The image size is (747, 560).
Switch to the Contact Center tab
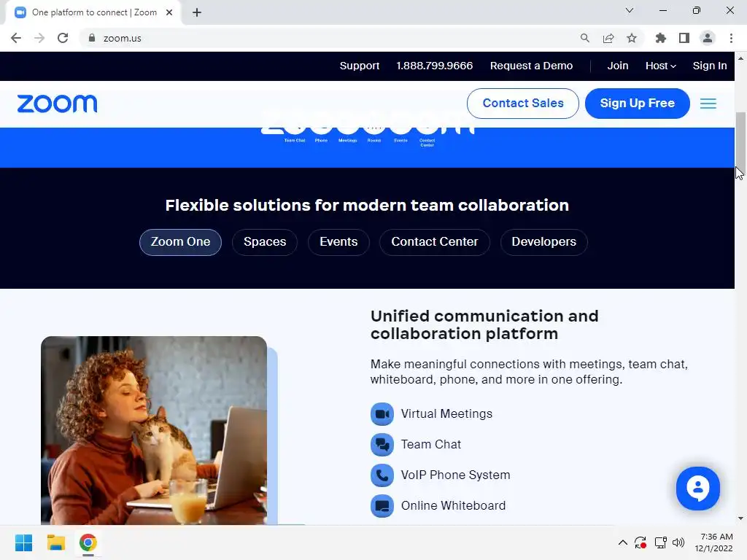point(435,242)
